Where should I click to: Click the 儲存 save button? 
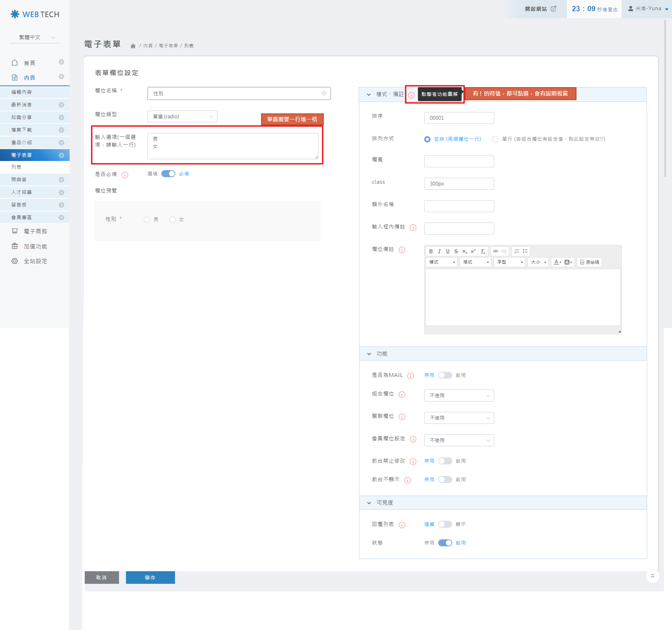click(150, 577)
